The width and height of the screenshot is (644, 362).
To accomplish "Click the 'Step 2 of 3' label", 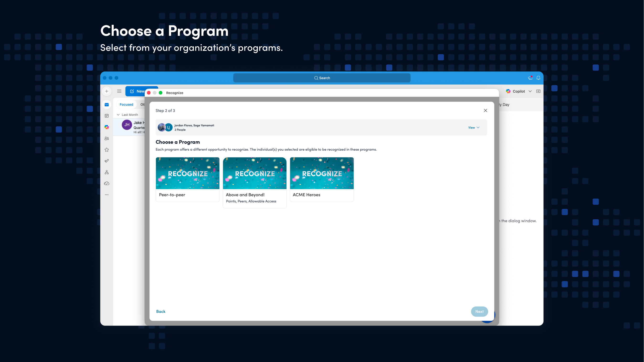I will coord(165,110).
